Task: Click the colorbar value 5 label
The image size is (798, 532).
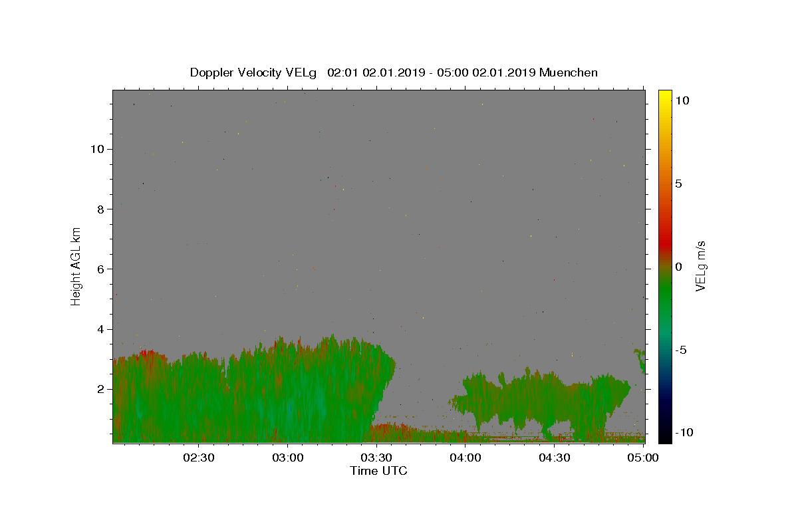Action: [x=678, y=184]
